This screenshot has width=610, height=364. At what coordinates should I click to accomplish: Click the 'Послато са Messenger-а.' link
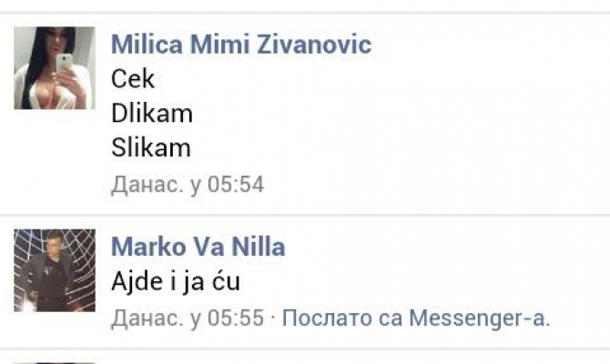416,318
